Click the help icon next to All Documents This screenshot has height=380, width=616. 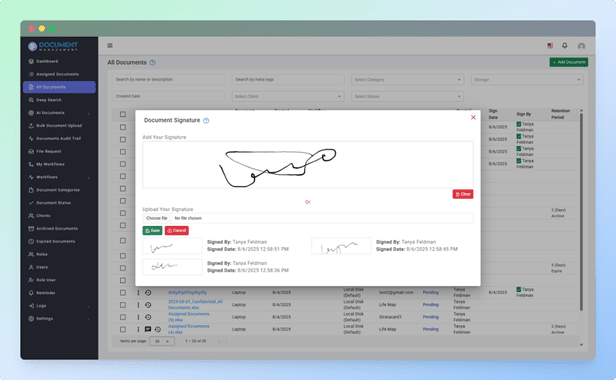point(152,62)
